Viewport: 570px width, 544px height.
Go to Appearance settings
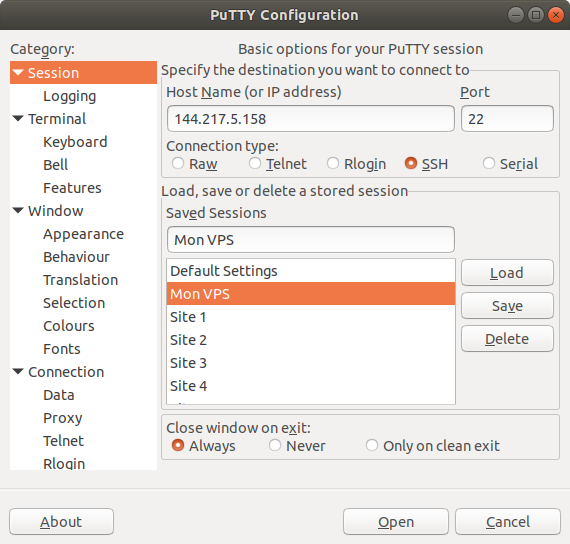(x=84, y=234)
